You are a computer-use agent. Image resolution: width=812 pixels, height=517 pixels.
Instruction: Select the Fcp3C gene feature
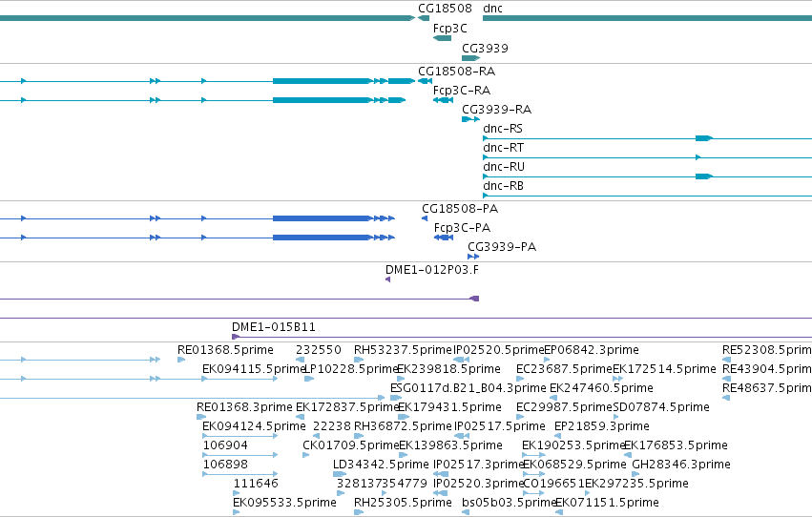click(442, 38)
